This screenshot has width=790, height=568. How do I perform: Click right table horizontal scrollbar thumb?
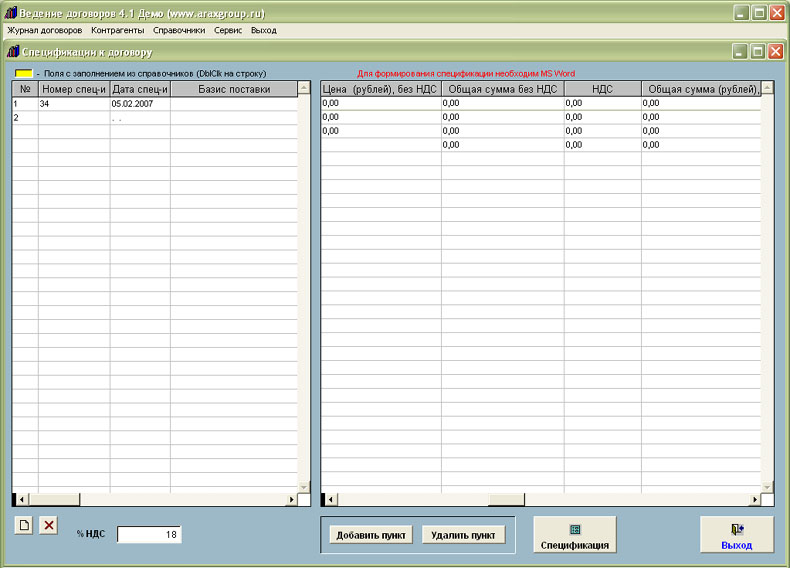[506, 499]
